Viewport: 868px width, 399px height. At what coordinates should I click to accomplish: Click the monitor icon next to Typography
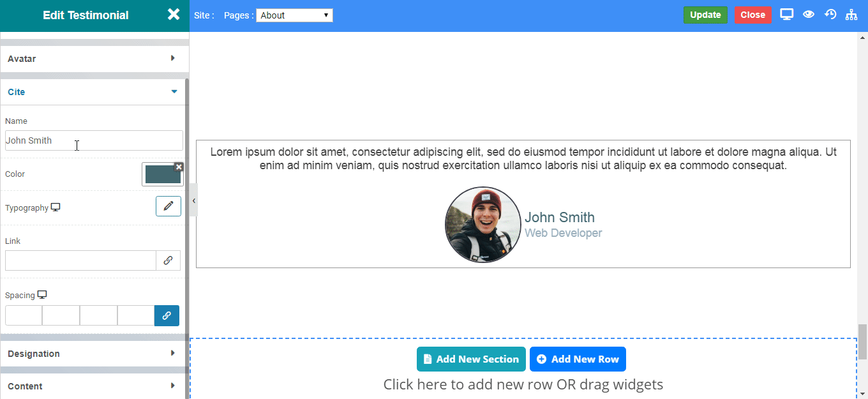[x=56, y=207]
